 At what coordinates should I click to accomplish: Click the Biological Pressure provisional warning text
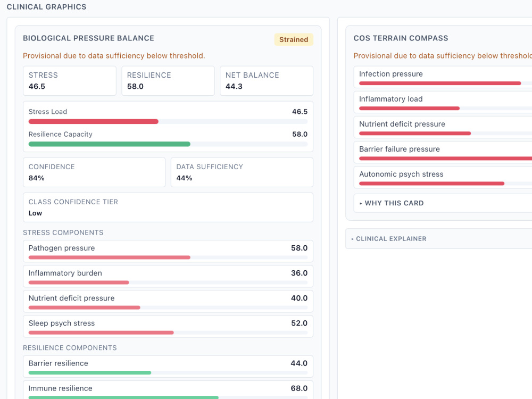[114, 56]
